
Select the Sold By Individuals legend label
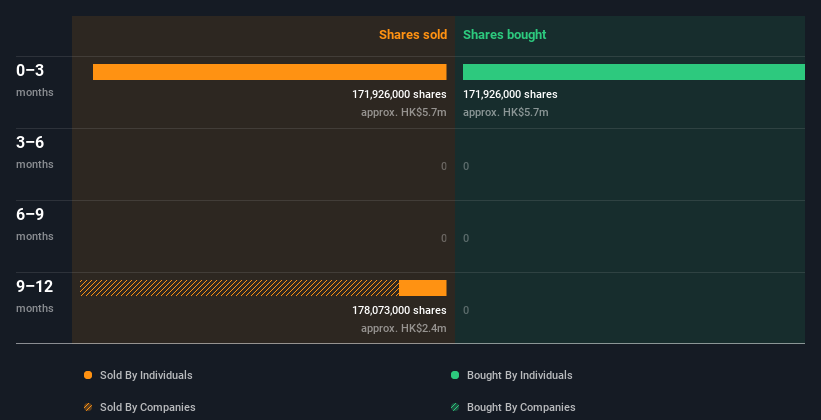point(146,375)
